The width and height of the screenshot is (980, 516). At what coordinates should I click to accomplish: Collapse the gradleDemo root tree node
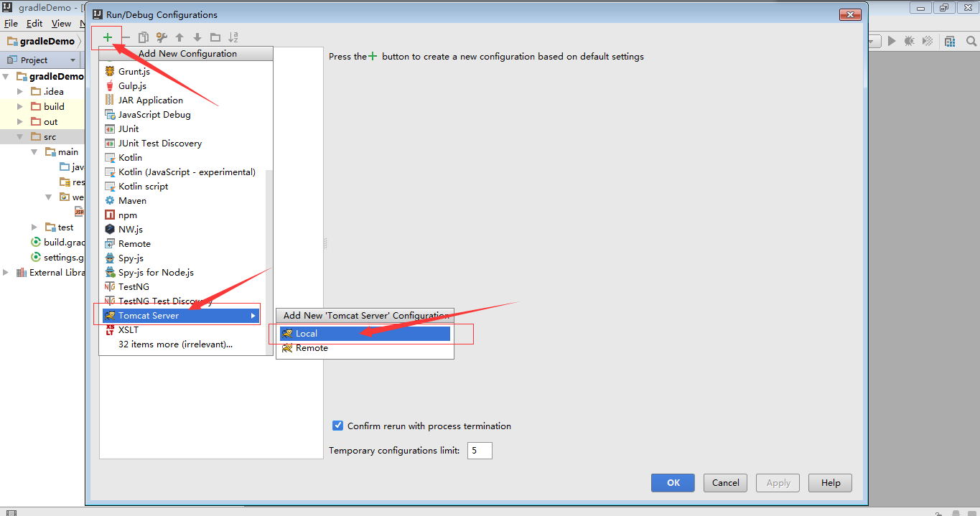pos(6,76)
